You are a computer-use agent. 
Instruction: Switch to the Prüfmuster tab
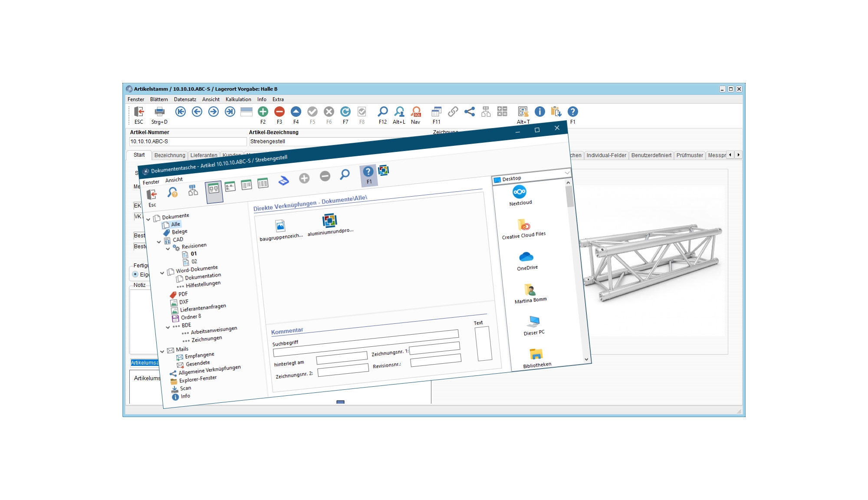(x=689, y=155)
